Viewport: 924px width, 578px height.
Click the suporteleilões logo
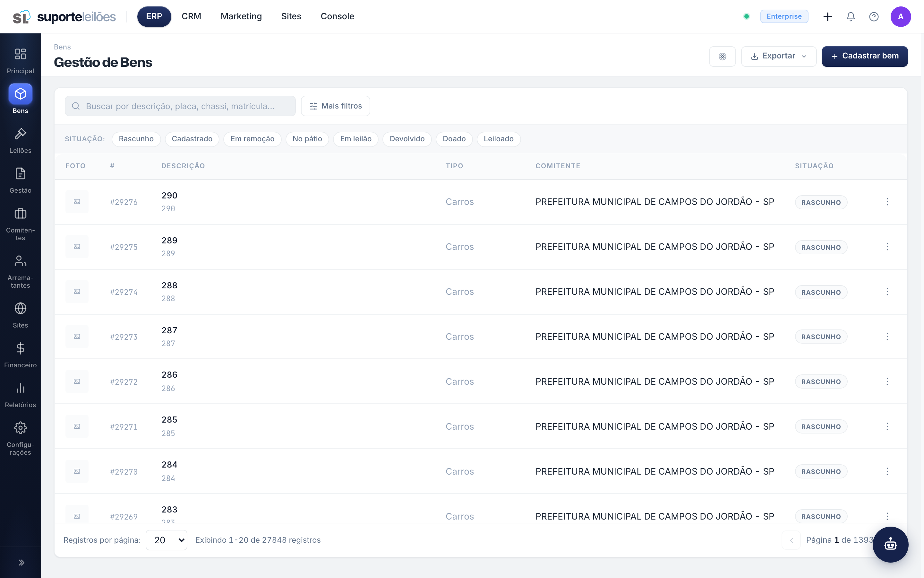point(64,16)
